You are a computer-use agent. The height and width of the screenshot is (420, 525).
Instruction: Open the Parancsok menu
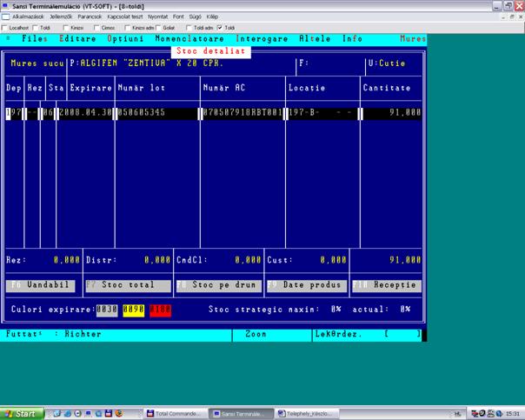click(x=90, y=17)
